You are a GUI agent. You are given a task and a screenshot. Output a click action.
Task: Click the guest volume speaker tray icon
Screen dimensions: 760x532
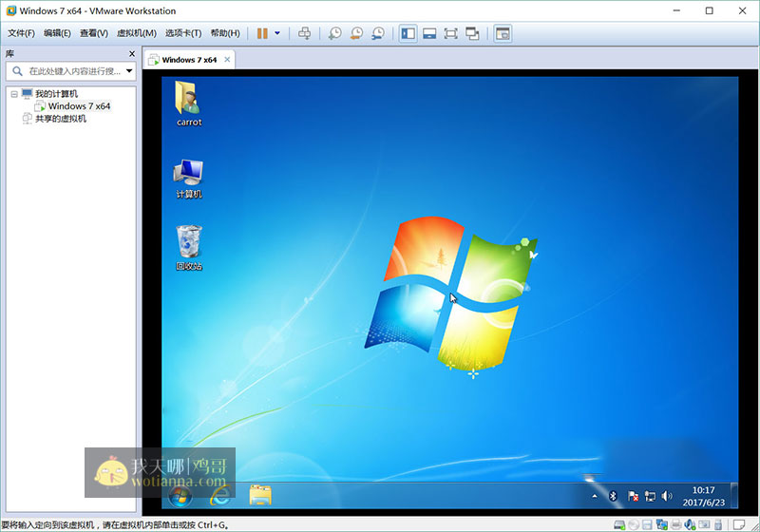[667, 496]
